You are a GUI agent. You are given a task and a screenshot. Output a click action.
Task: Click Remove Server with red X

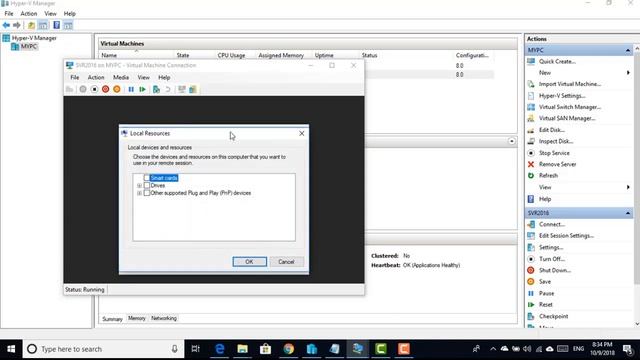point(557,164)
